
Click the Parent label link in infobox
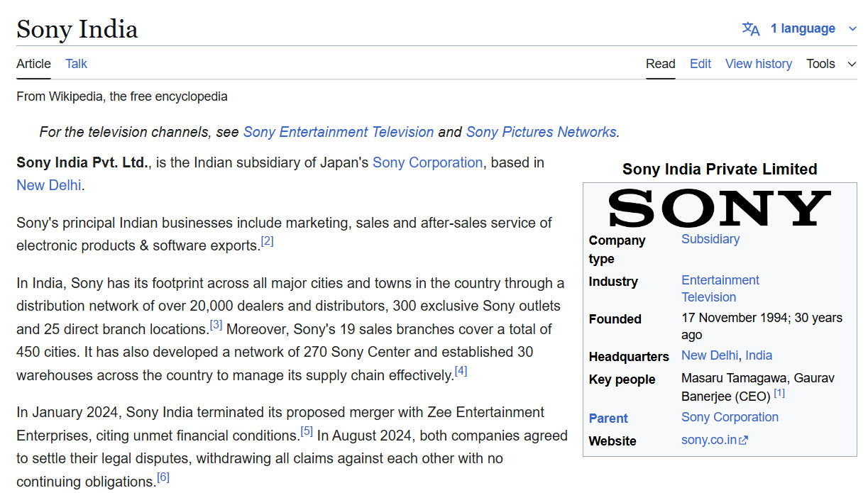pyautogui.click(x=608, y=418)
